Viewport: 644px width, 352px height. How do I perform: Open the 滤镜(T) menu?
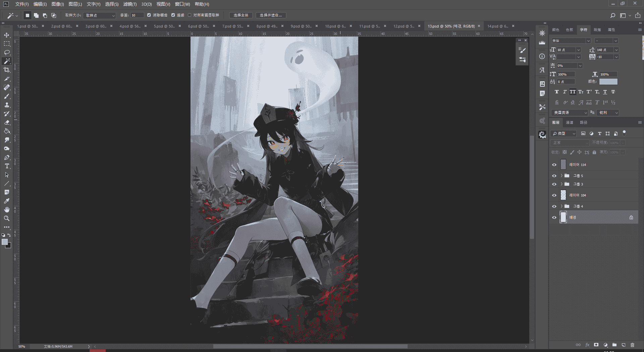130,4
